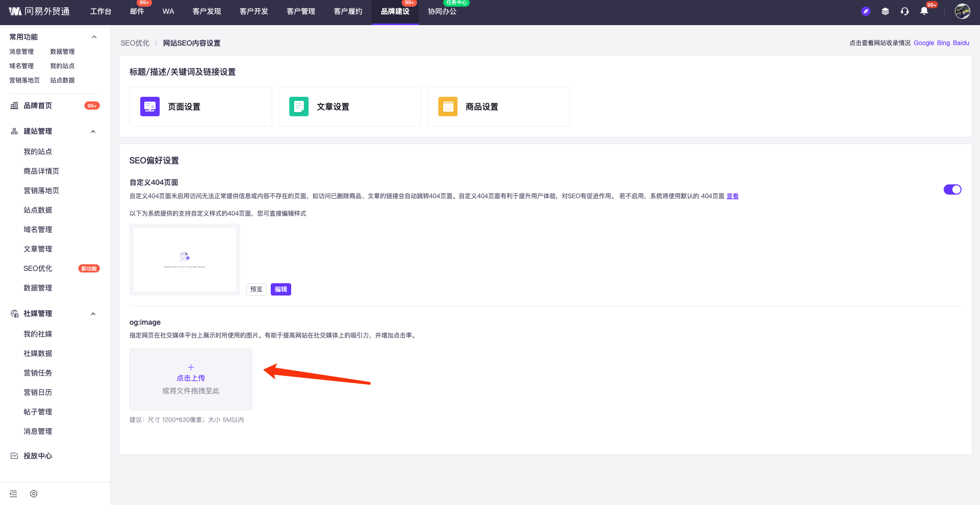Viewport: 980px width, 505px height.
Task: Open the customer support headset icon
Action: [x=904, y=11]
